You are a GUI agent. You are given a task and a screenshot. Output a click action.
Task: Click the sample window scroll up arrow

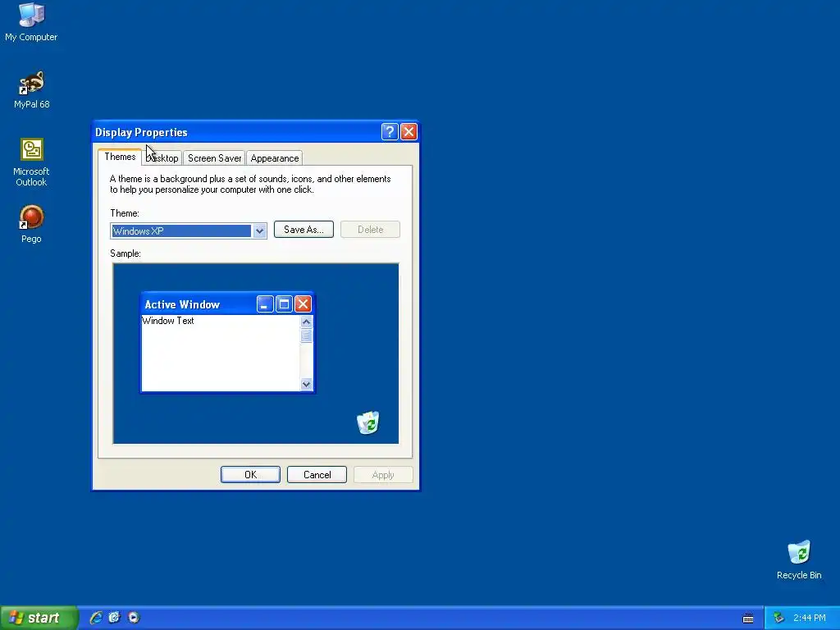point(307,322)
